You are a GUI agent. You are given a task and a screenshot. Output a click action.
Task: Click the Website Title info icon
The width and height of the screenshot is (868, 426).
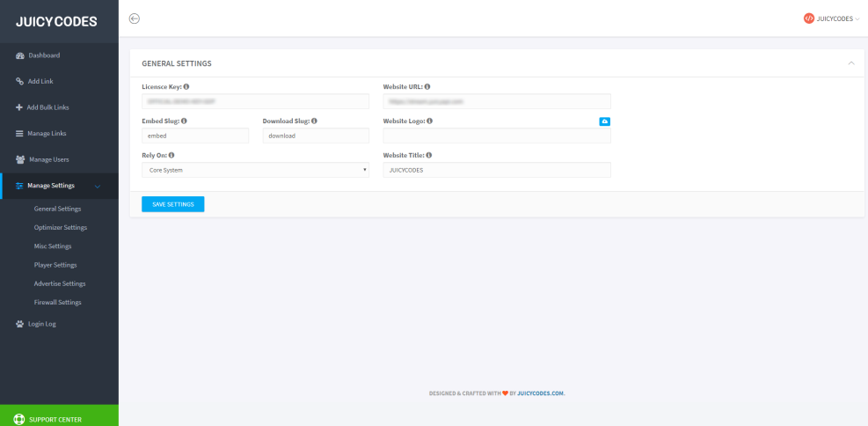(x=429, y=155)
